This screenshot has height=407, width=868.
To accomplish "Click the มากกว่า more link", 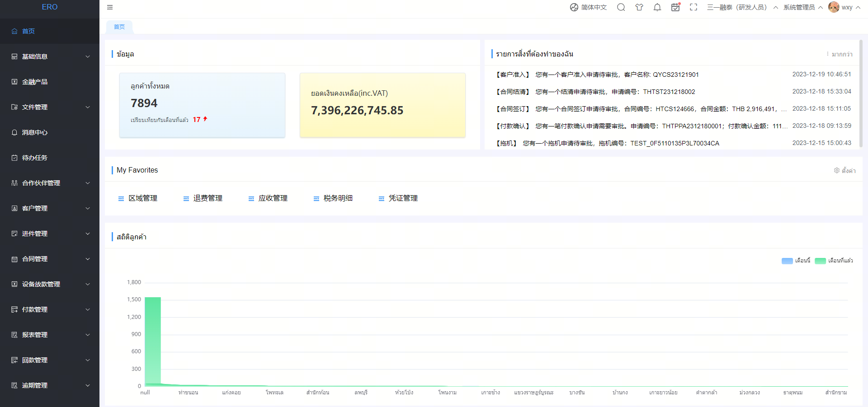I will point(840,54).
